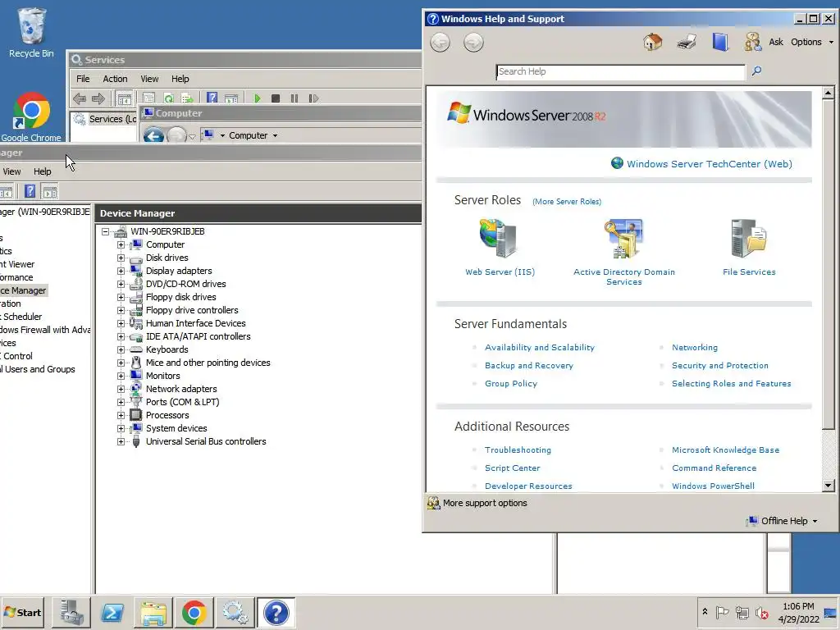Viewport: 840px width, 630px height.
Task: Open View menu in Services window
Action: point(149,79)
